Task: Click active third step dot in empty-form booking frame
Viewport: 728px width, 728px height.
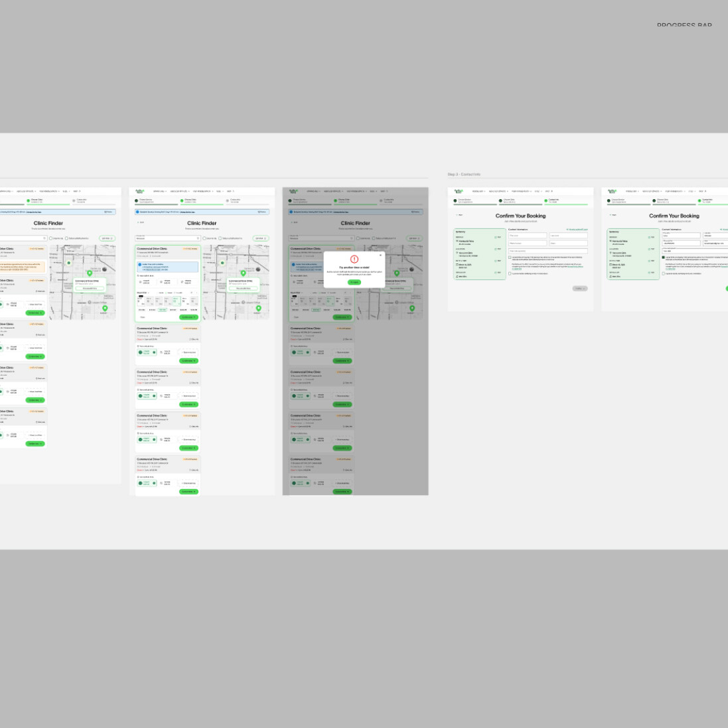Action: click(546, 201)
